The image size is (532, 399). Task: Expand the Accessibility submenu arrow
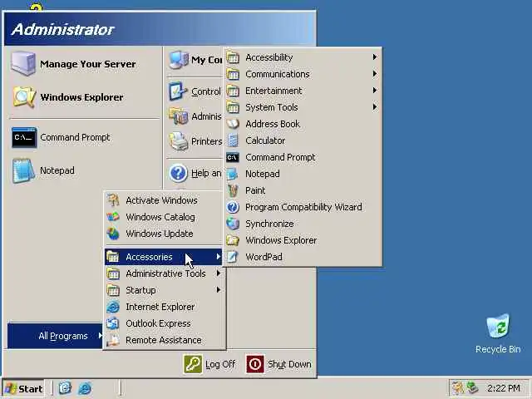[x=374, y=57]
